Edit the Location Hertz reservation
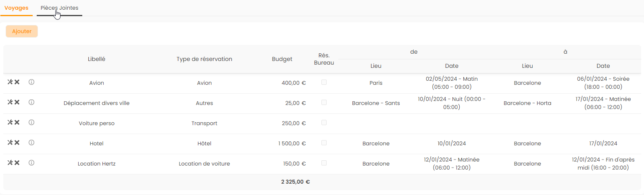This screenshot has height=195, width=644. click(x=10, y=163)
